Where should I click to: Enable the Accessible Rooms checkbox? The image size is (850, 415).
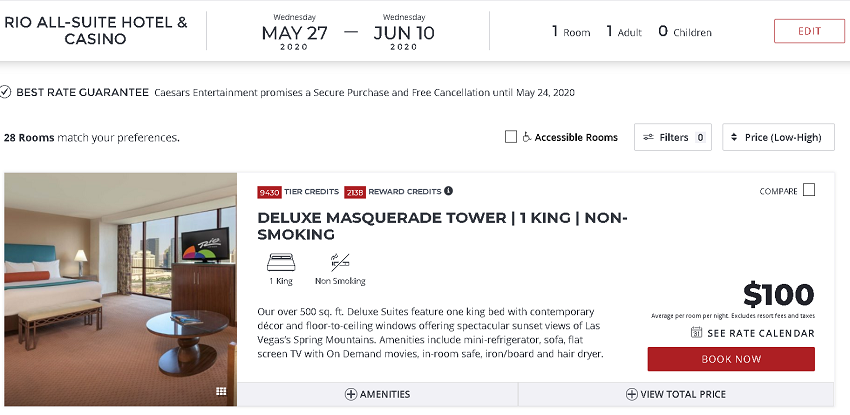pos(511,137)
